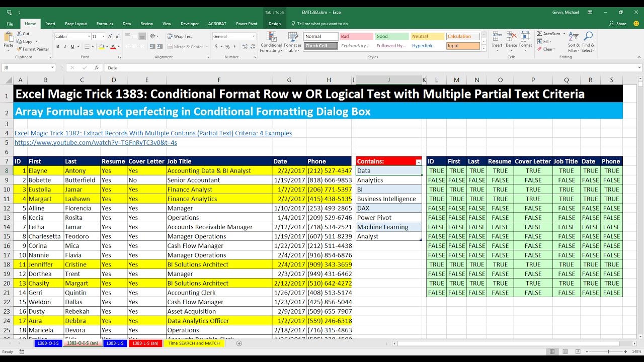Open the Time SEARCH and MATCH sheet

[194, 343]
